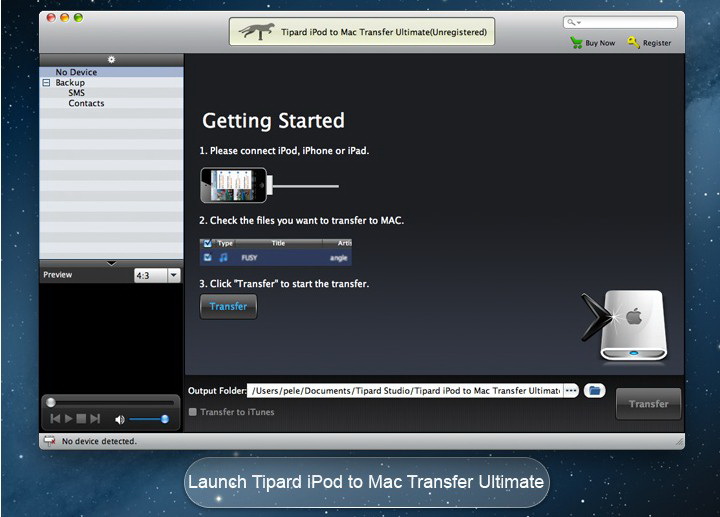Select Contacts under Backup
This screenshot has height=517, width=720.
86,103
